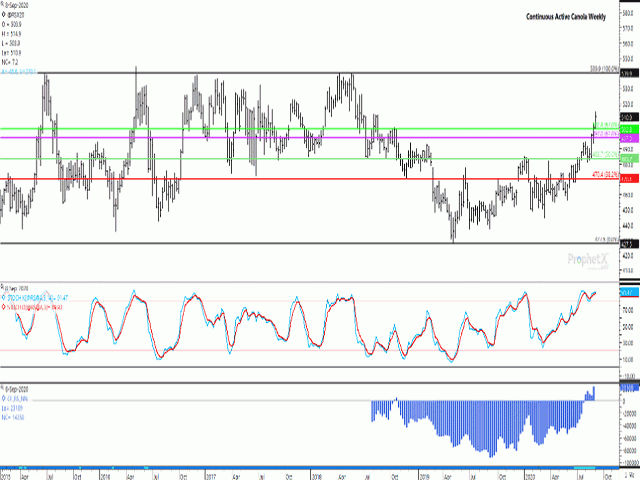Click the last price value La= 510.8

pos(11,53)
